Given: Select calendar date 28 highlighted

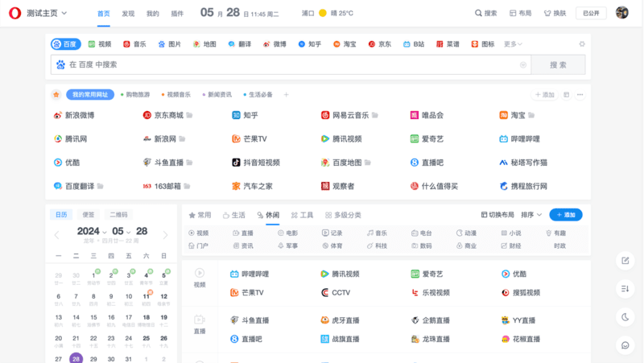Looking at the screenshot, I should (x=76, y=358).
